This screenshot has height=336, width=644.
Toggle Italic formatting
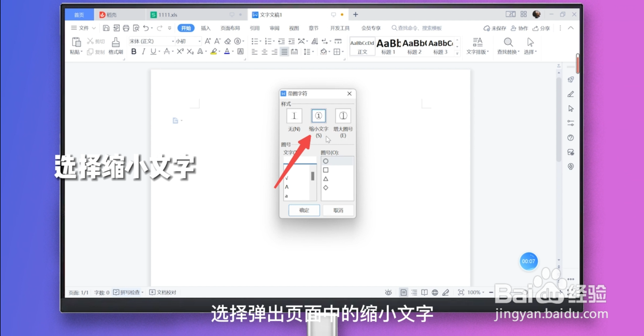tap(143, 52)
